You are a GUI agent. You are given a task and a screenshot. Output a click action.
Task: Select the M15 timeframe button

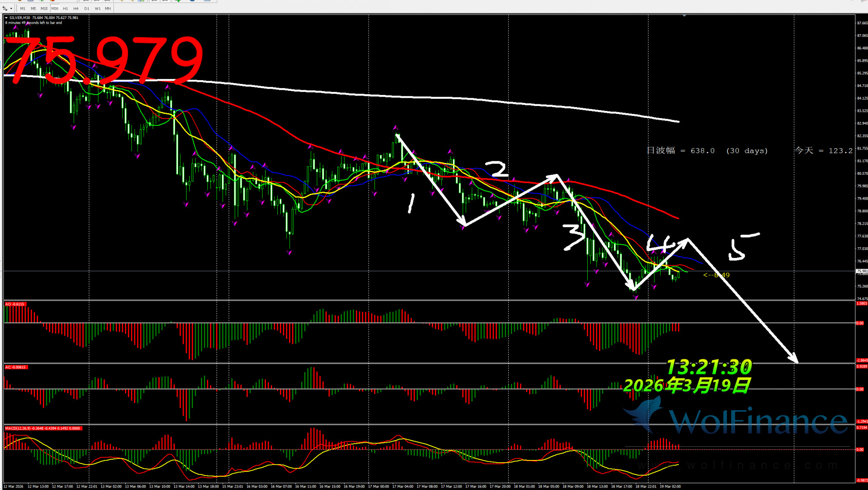click(44, 8)
